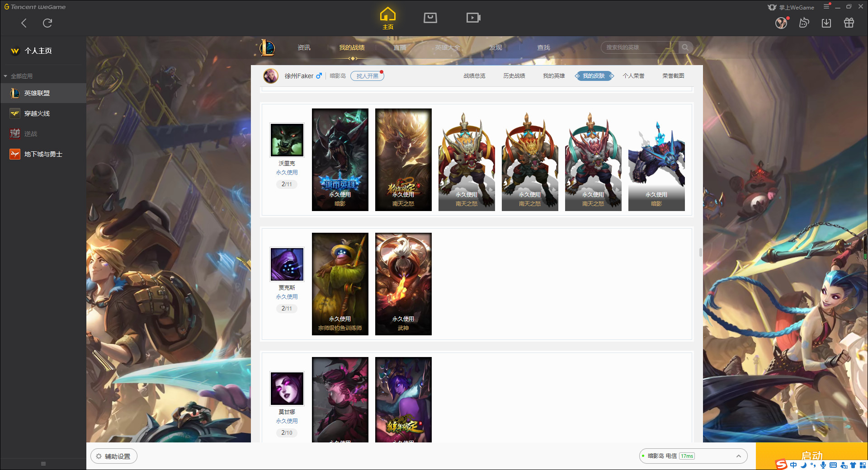This screenshot has width=868, height=470.
Task: Click the Sogou input method S icon
Action: pyautogui.click(x=781, y=465)
